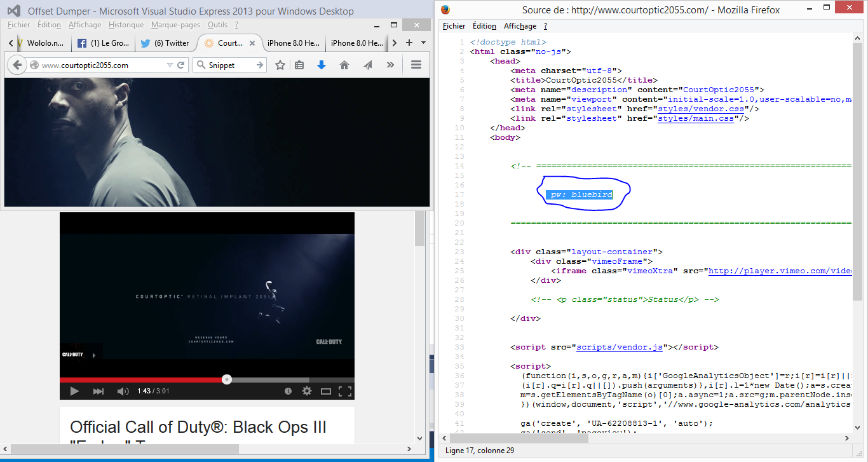The width and height of the screenshot is (868, 462).
Task: Skip to the next video
Action: coord(98,391)
